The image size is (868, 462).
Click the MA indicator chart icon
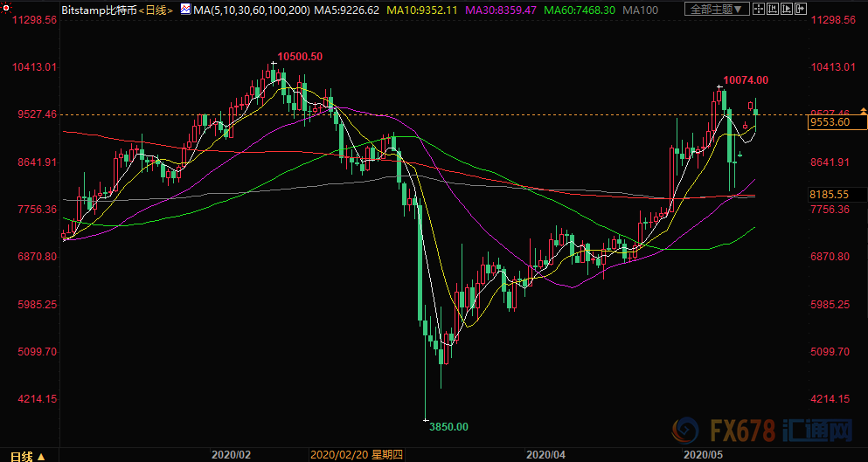[185, 10]
